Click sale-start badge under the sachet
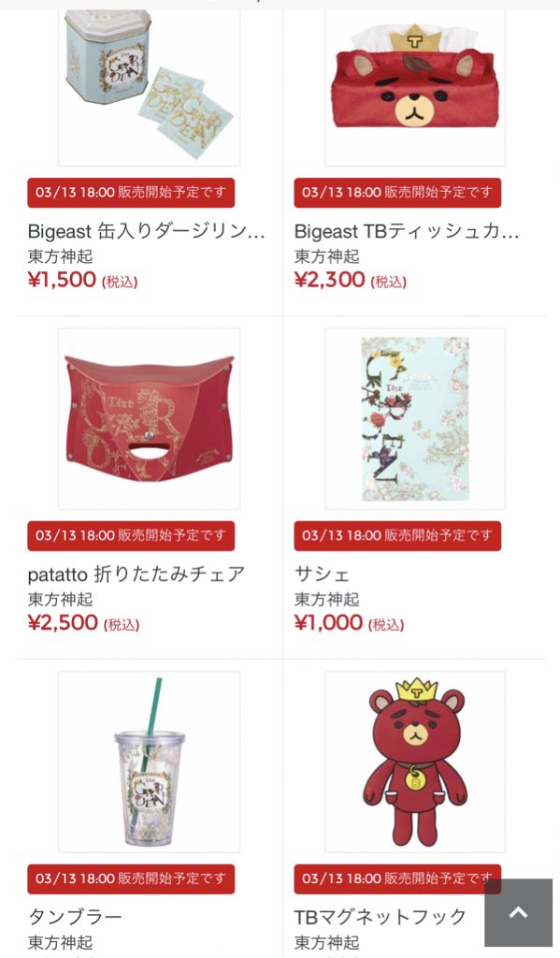This screenshot has height=958, width=560. tap(397, 536)
